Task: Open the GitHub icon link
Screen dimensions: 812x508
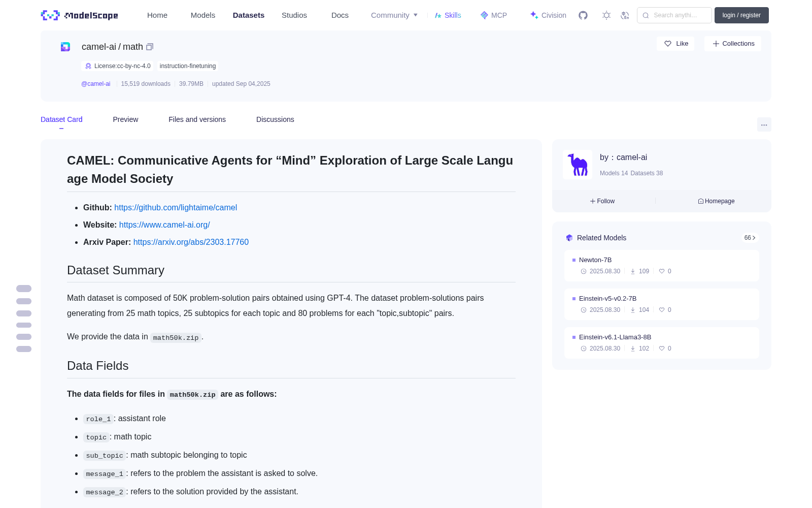Action: 583,15
